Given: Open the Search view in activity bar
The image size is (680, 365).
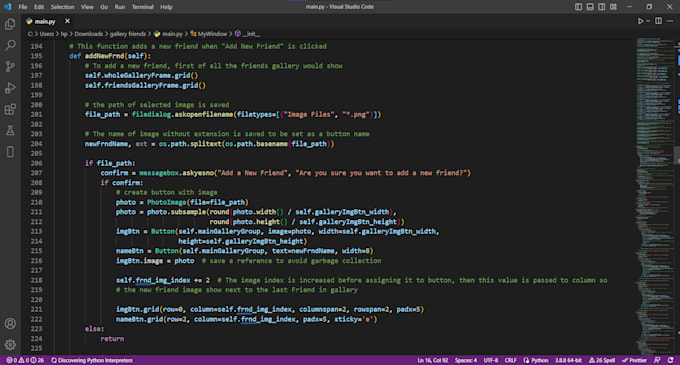Looking at the screenshot, I should pos(10,45).
